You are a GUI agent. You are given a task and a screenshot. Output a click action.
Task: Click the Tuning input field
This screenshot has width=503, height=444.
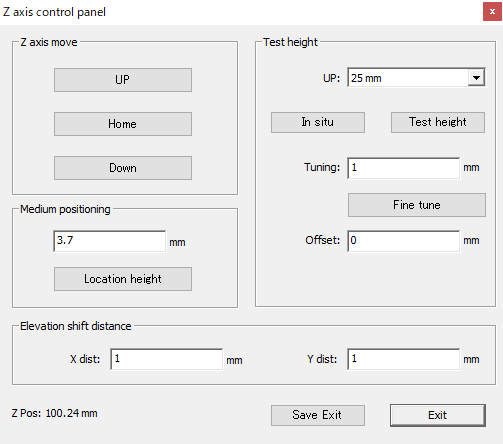click(404, 168)
